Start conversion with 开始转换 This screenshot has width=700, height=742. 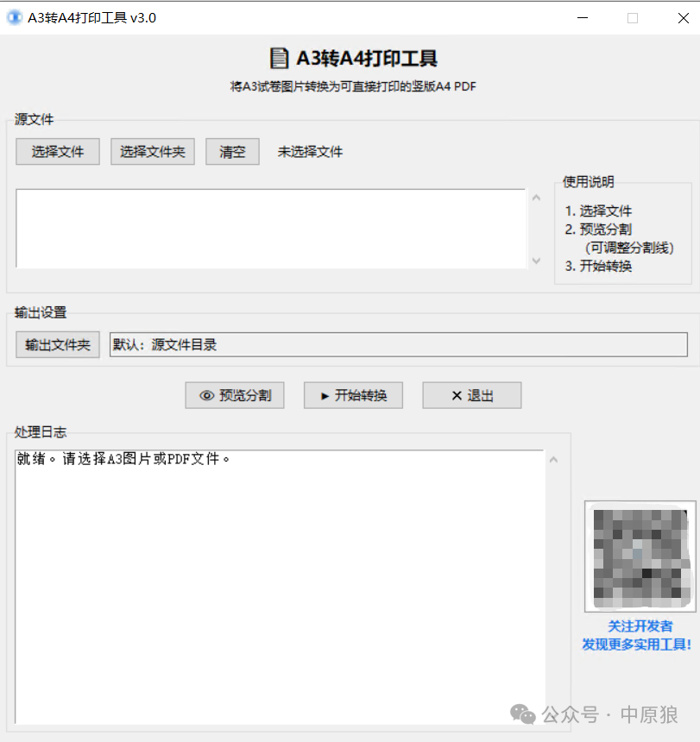pos(353,395)
